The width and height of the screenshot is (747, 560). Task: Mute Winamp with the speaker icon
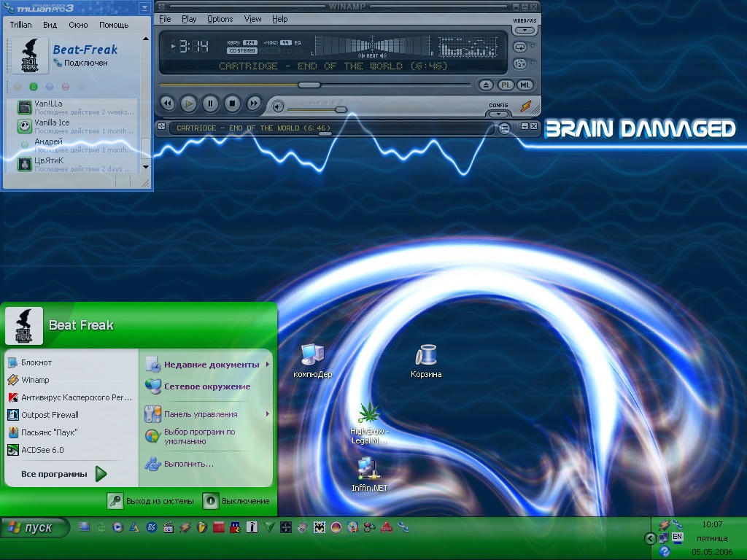(x=278, y=106)
